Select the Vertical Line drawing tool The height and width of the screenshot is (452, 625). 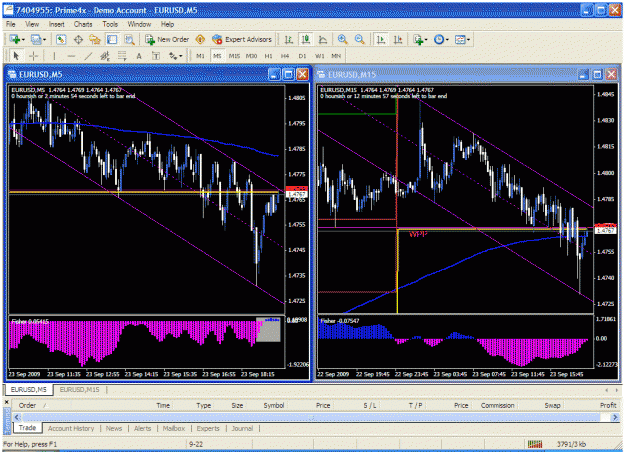pyautogui.click(x=54, y=56)
